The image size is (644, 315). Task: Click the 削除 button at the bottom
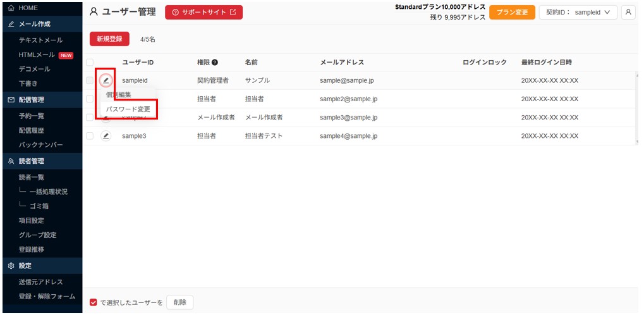click(x=179, y=302)
